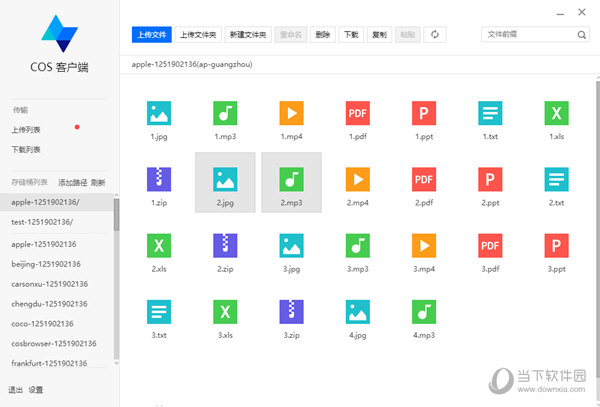The height and width of the screenshot is (407, 600).
Task: Select the 1.jpg image file icon
Action: pos(159,113)
